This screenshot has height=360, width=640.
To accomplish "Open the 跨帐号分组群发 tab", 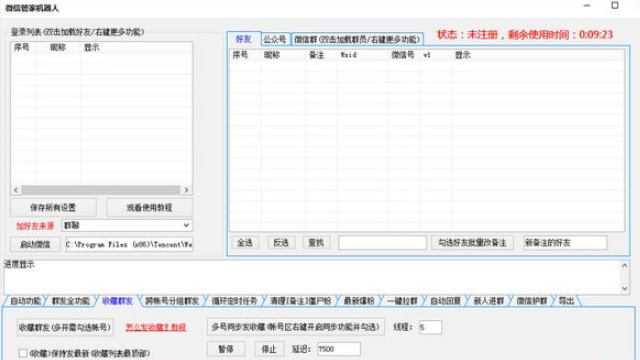I will click(172, 301).
